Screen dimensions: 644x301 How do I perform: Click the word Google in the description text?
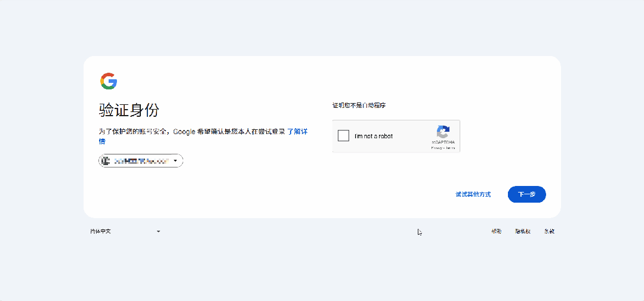click(x=184, y=132)
